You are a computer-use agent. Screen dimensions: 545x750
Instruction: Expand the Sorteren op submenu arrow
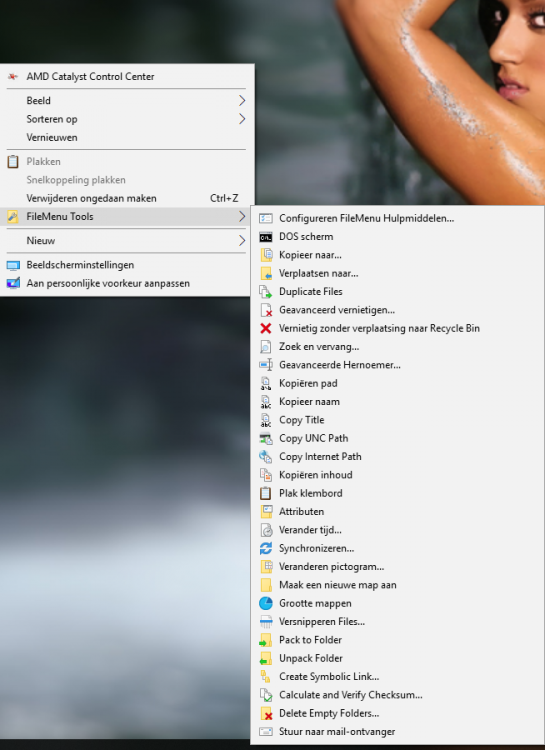(x=242, y=119)
